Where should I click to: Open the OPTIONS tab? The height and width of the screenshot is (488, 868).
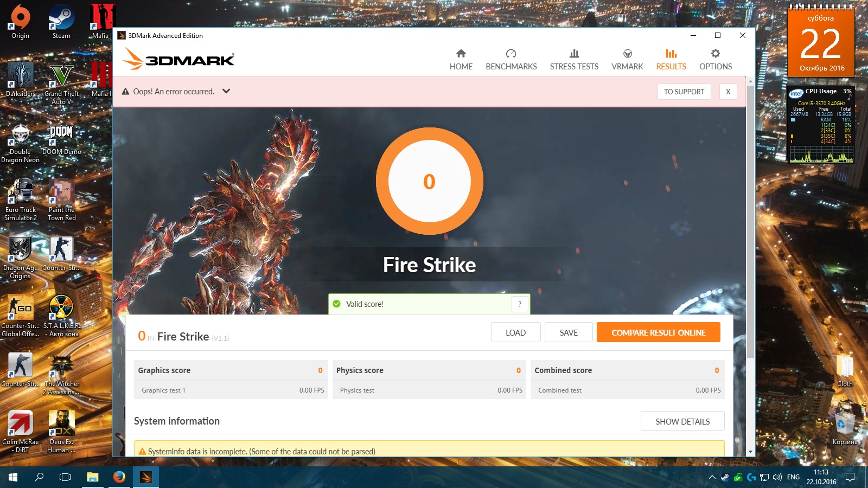pos(716,60)
